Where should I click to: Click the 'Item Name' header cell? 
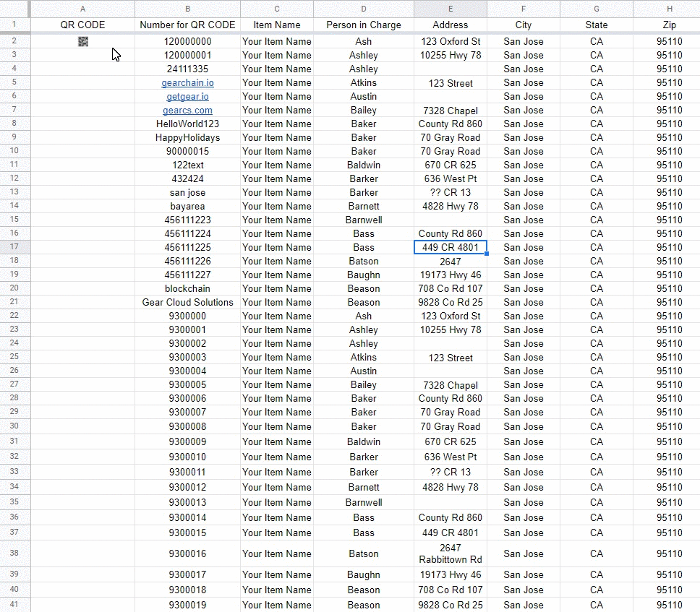point(277,25)
